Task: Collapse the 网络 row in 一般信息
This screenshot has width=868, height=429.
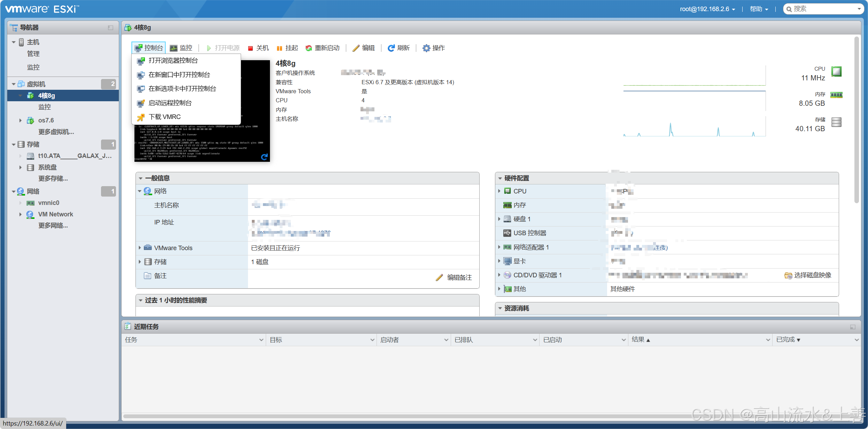Action: [x=140, y=191]
